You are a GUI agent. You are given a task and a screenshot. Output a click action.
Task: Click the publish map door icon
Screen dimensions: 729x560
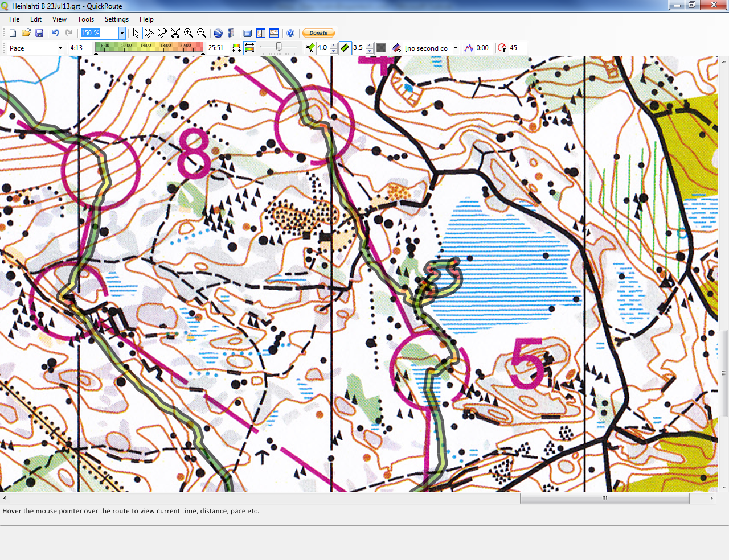pyautogui.click(x=231, y=33)
